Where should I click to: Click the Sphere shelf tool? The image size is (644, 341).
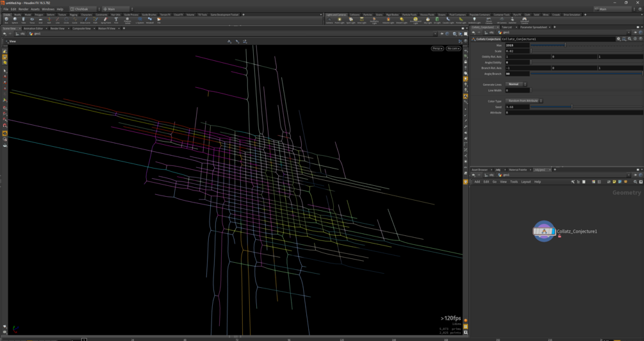[x=15, y=20]
